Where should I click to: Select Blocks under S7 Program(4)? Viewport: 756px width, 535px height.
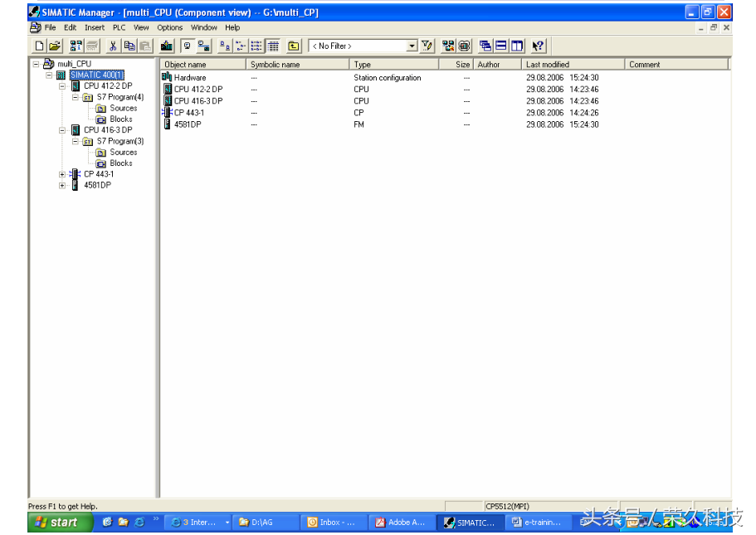point(121,119)
